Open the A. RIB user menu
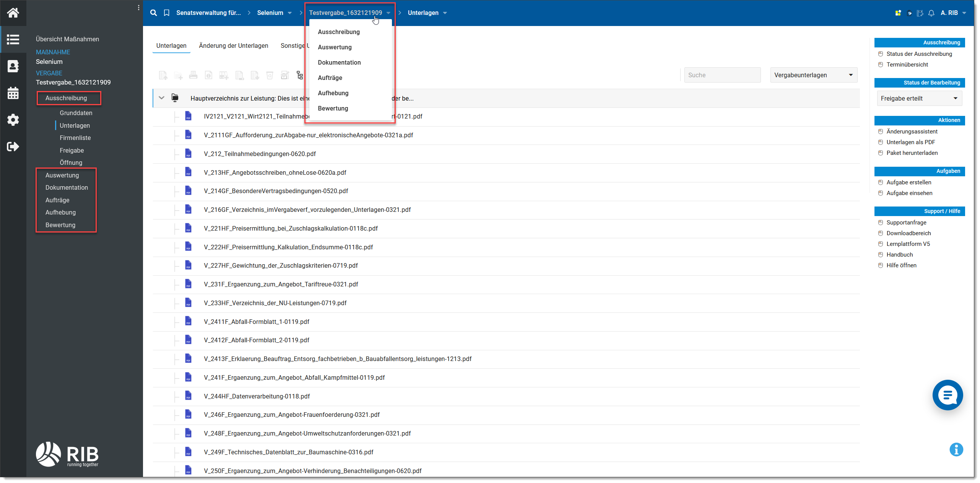 pos(954,13)
